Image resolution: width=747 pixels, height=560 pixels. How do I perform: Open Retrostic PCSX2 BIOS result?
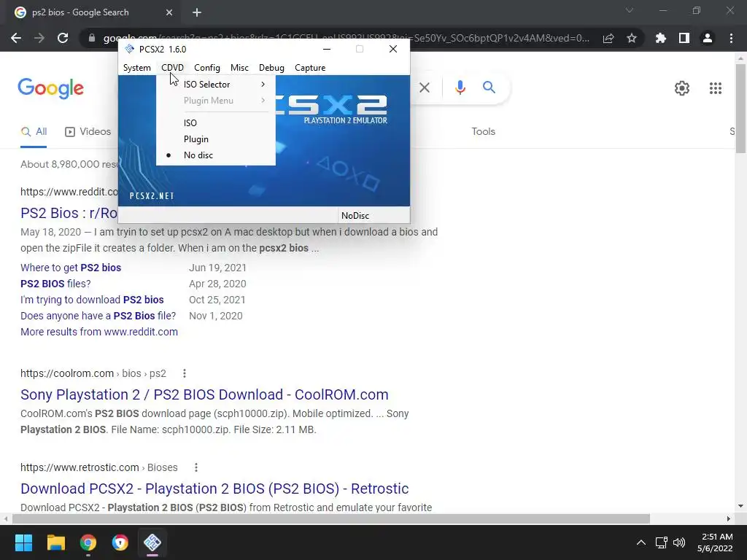(x=214, y=489)
